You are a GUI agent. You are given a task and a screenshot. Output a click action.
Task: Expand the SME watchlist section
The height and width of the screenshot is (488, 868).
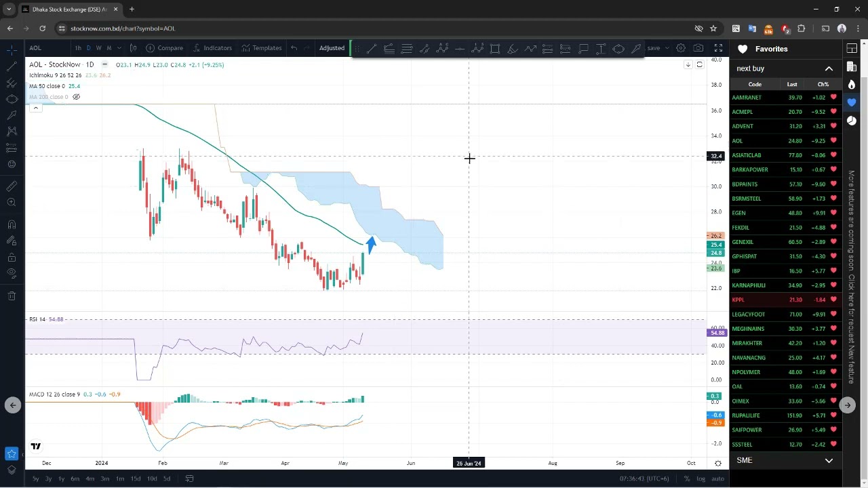pyautogui.click(x=829, y=461)
